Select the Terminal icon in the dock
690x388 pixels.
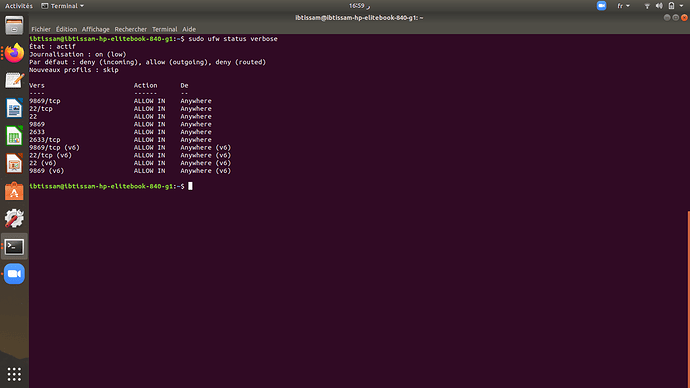14,246
